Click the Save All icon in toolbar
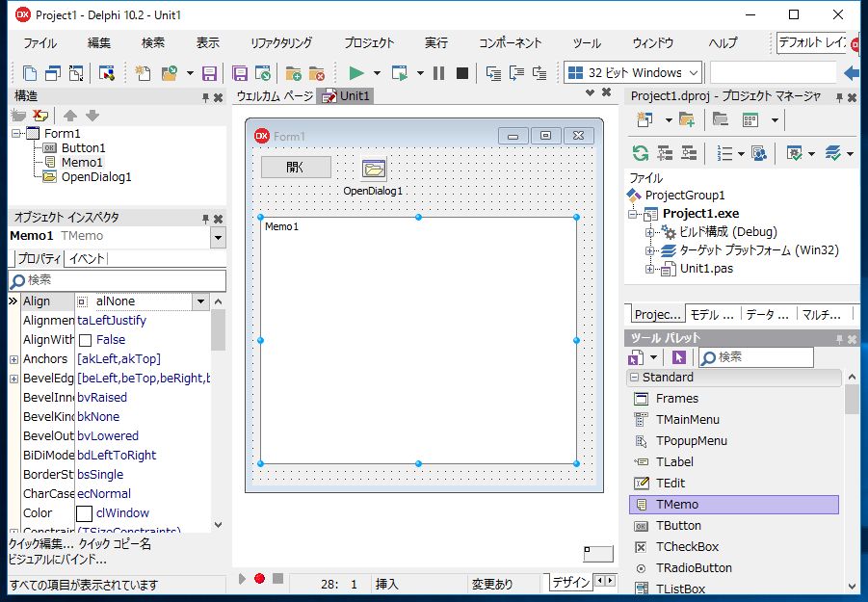 click(x=240, y=73)
